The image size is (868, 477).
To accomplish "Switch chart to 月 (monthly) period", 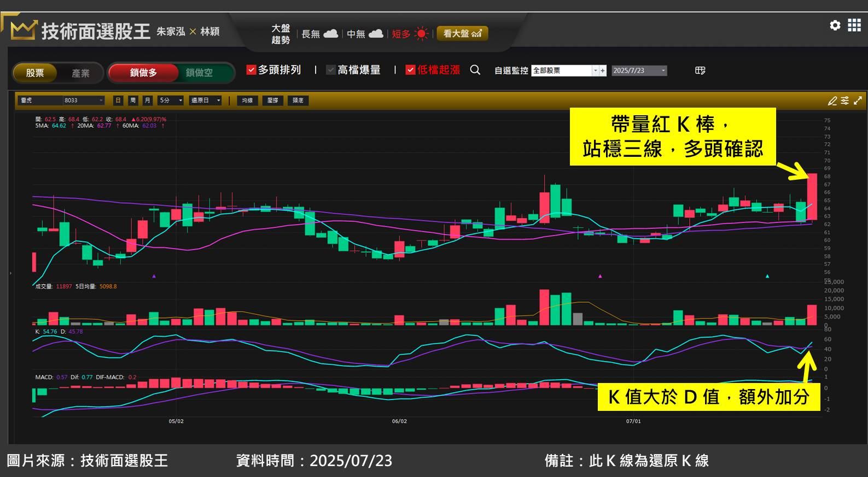I will [148, 101].
